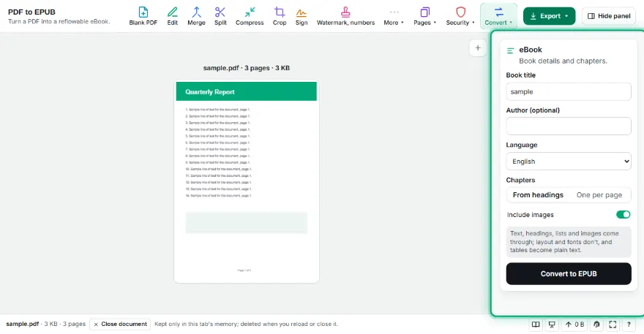Open the Sign tool
This screenshot has width=644, height=334.
click(x=301, y=16)
